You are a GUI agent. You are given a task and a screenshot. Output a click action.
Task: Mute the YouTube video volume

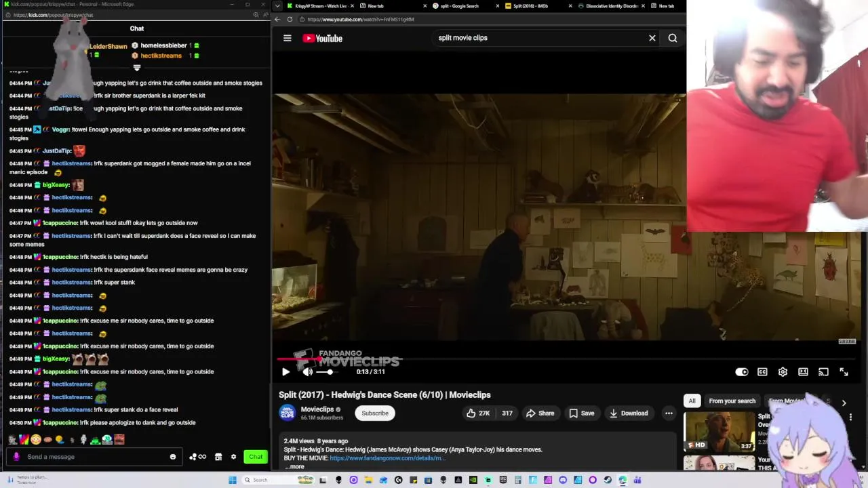(308, 371)
